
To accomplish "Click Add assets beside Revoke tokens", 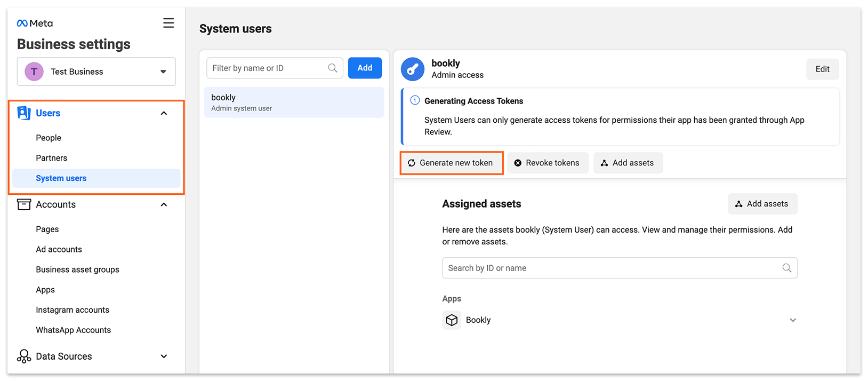I will 628,163.
